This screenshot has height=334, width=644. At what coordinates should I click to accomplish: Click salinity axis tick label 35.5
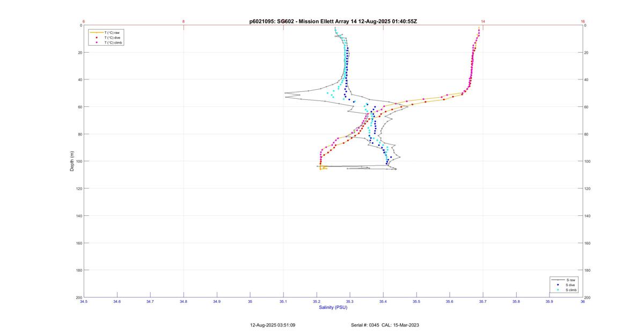coord(416,302)
